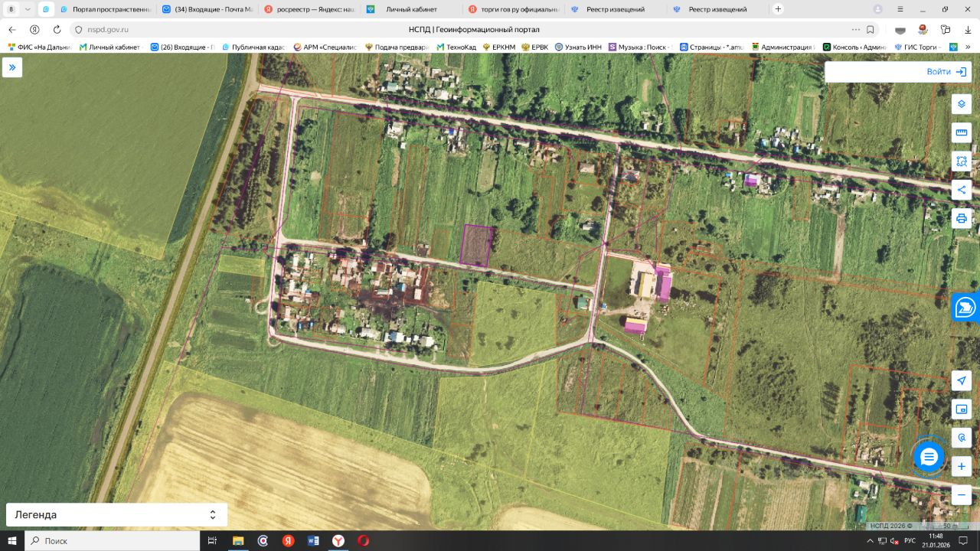Open the address bar three-dot menu
980x551 pixels.
(x=855, y=30)
